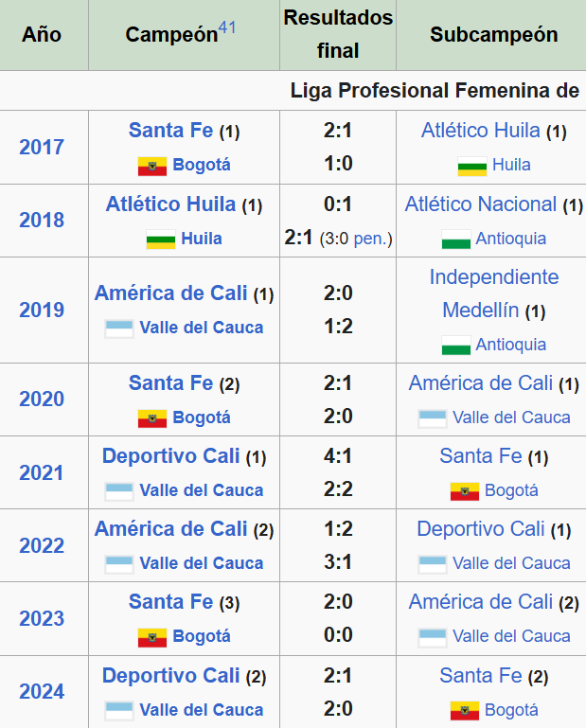Open Independiente Medellín team page

493,293
